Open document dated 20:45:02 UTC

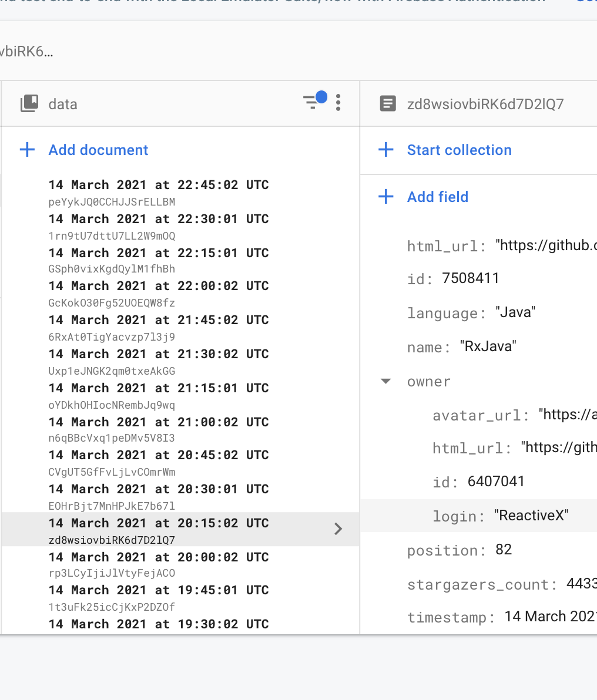click(159, 455)
